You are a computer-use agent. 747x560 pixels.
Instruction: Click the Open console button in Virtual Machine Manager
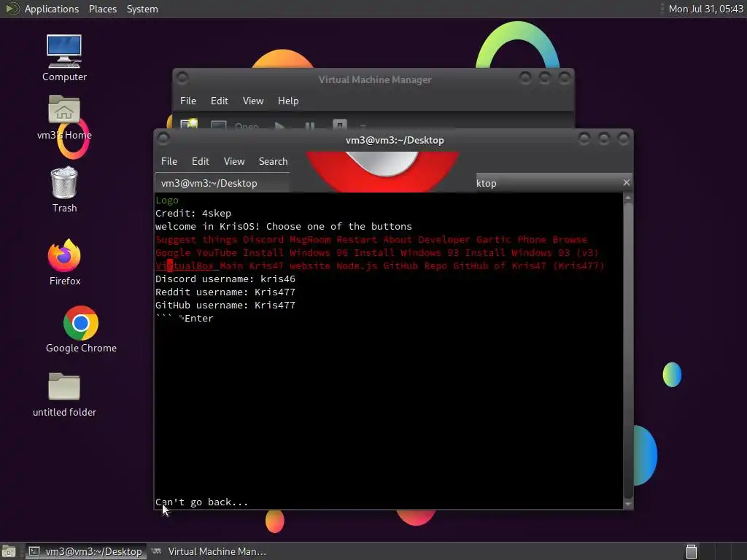pos(236,125)
